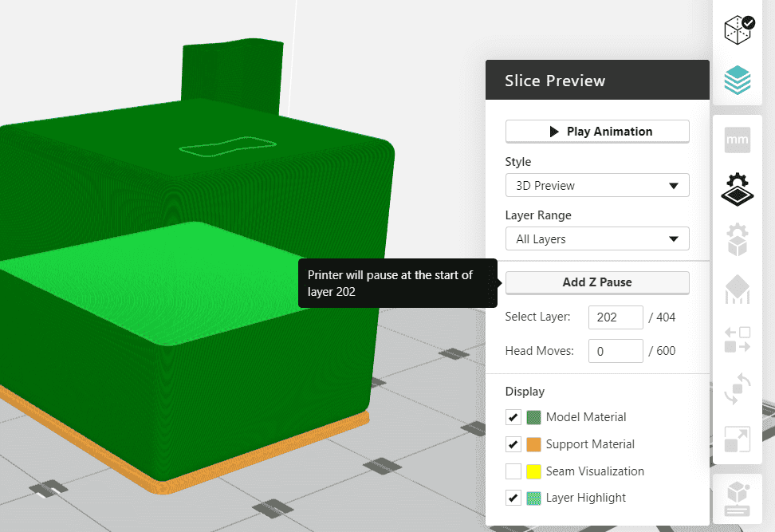The image size is (775, 532).
Task: Select the support structures tool icon
Action: [x=738, y=290]
